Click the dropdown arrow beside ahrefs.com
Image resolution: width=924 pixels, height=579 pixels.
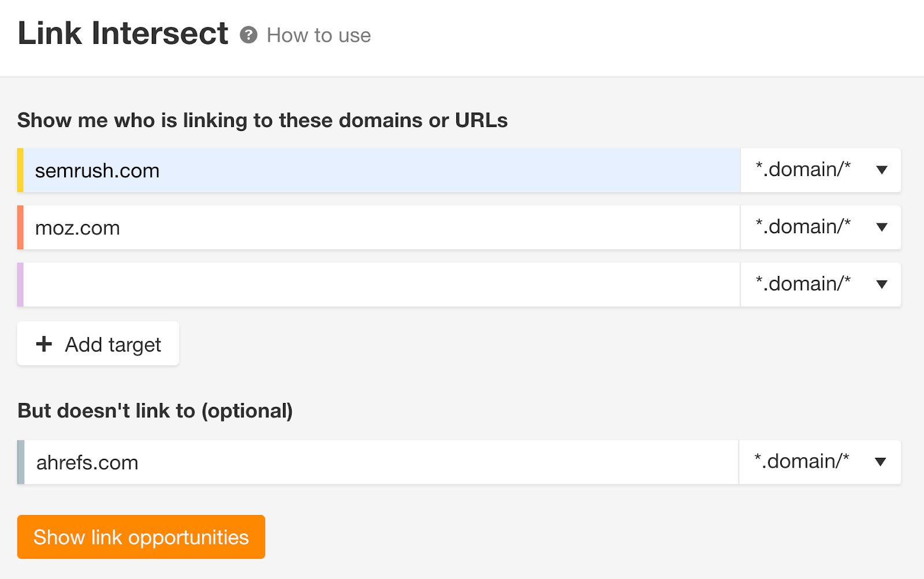click(x=880, y=462)
